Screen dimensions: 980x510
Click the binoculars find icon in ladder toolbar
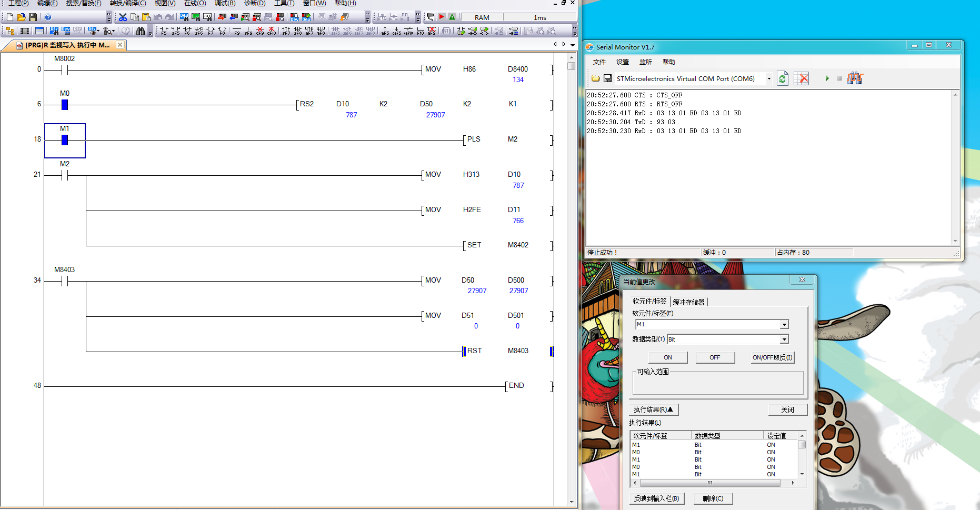[140, 31]
